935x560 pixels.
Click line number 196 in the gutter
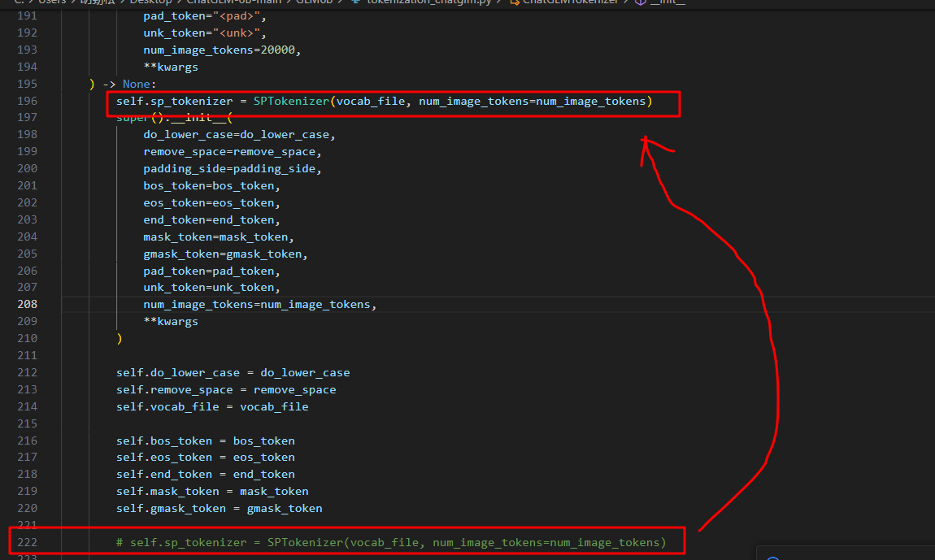pos(28,101)
